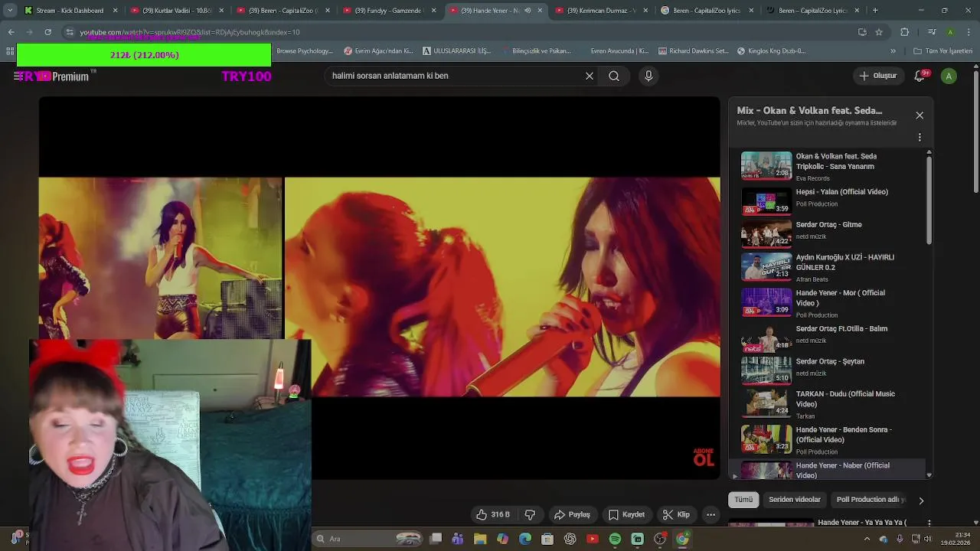Click the search magnifier button
Screen dimensions: 980x551
(x=614, y=76)
